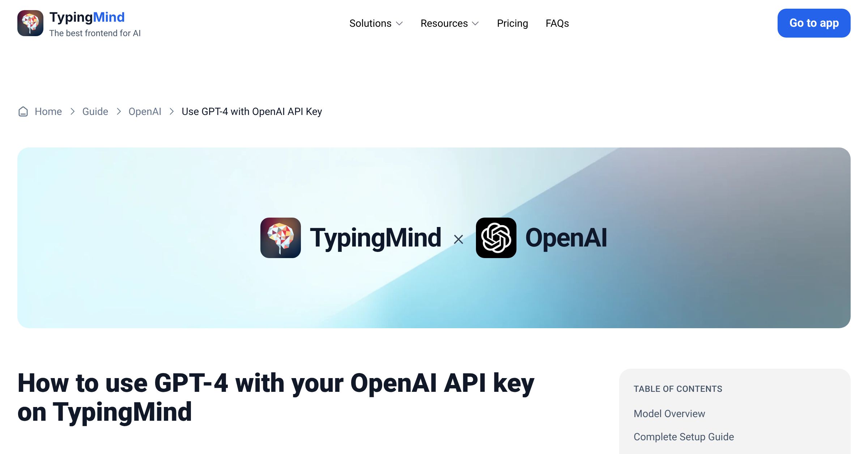This screenshot has height=454, width=868.
Task: Expand the Solutions dropdown menu
Action: [x=376, y=23]
